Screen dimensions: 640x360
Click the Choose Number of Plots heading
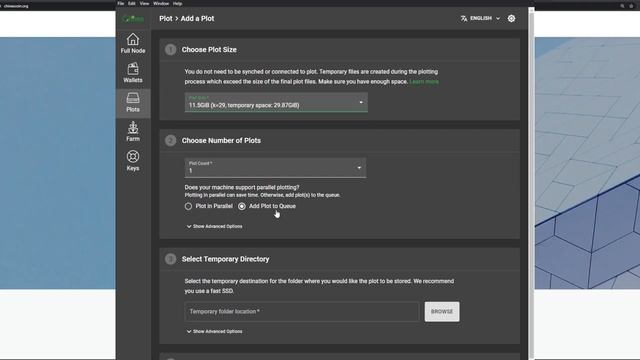[x=221, y=140]
